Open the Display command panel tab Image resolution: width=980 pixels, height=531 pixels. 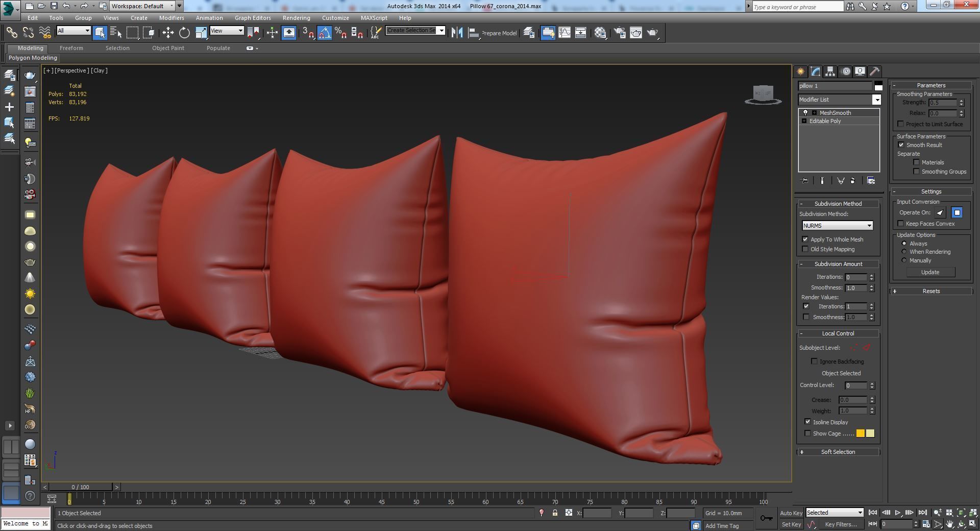coord(860,71)
